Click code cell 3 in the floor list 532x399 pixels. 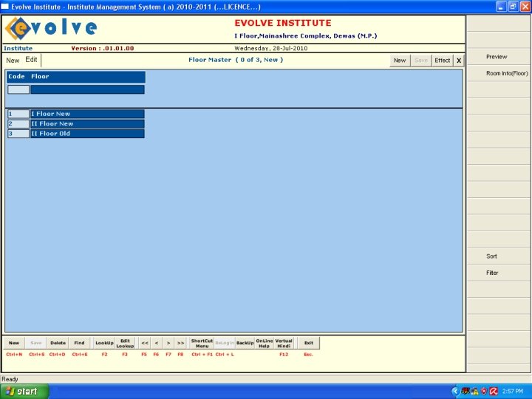18,134
